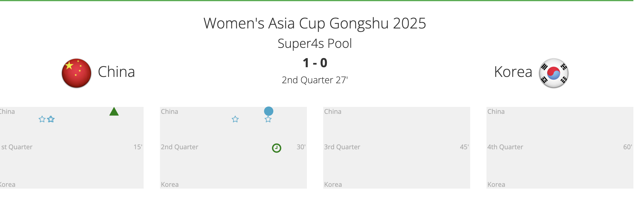This screenshot has width=644, height=198.
Task: Click the Women's Asia Cup Gongshu title
Action: click(x=315, y=23)
